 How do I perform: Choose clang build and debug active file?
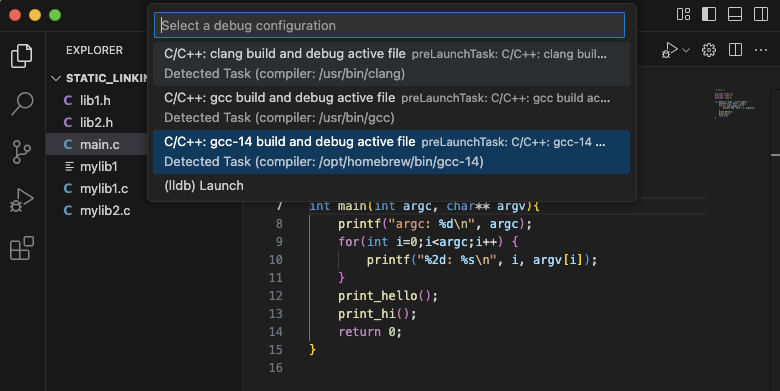tap(391, 64)
